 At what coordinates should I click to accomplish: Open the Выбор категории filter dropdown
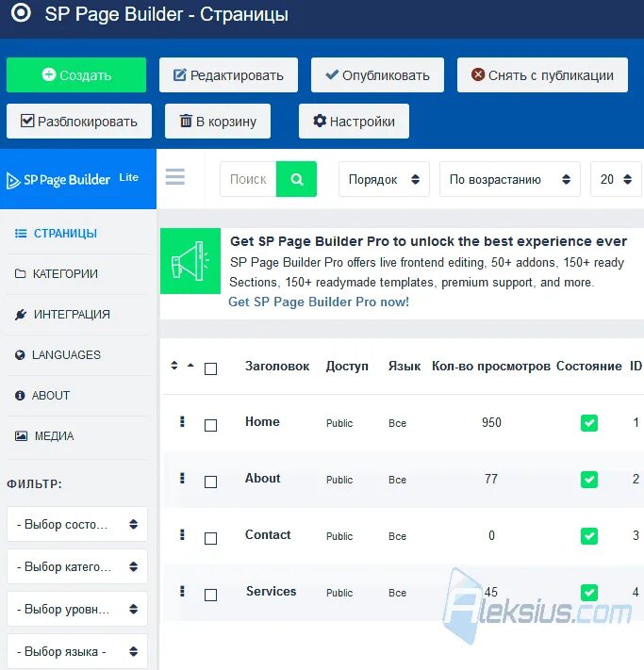click(x=77, y=566)
